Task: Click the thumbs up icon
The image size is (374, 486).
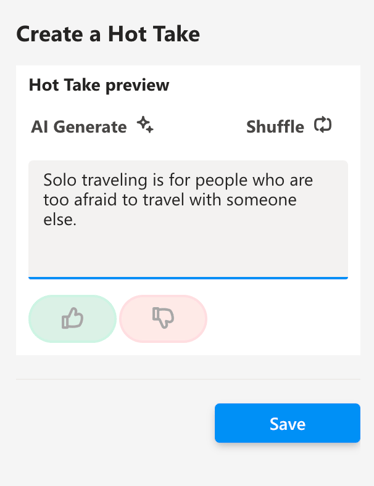Action: pyautogui.click(x=72, y=318)
